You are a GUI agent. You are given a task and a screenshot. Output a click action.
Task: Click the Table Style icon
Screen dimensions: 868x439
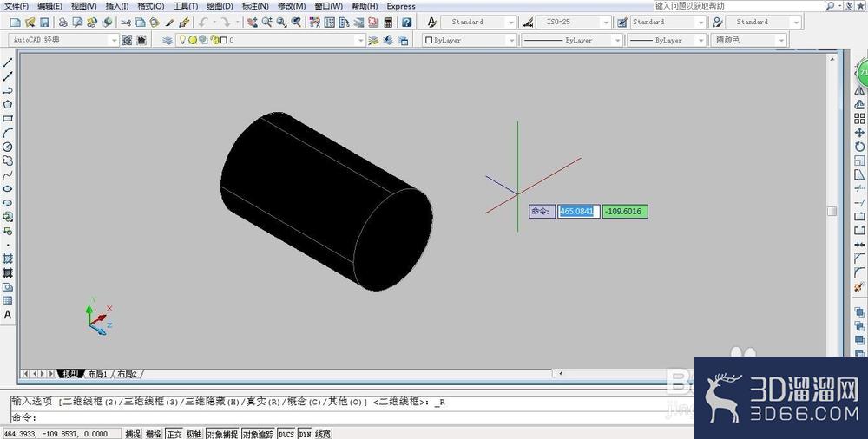[622, 23]
